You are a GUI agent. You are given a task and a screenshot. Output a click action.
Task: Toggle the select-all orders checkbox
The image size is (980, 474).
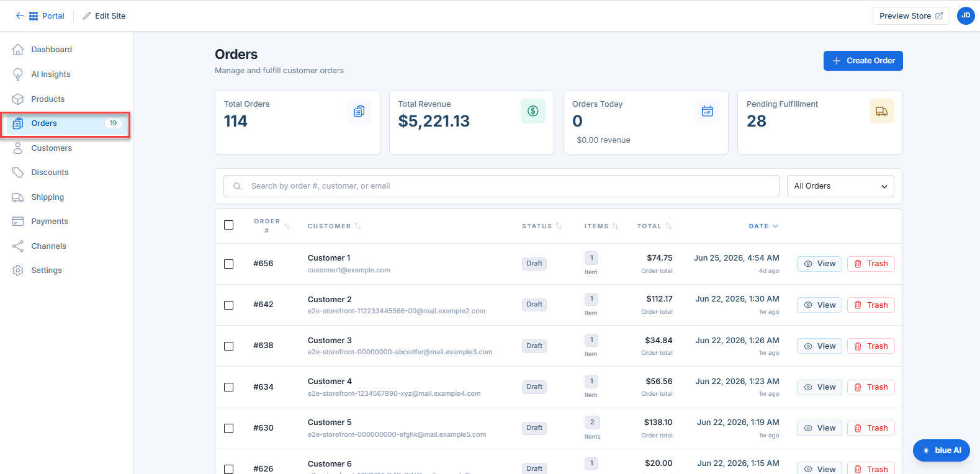[229, 225]
